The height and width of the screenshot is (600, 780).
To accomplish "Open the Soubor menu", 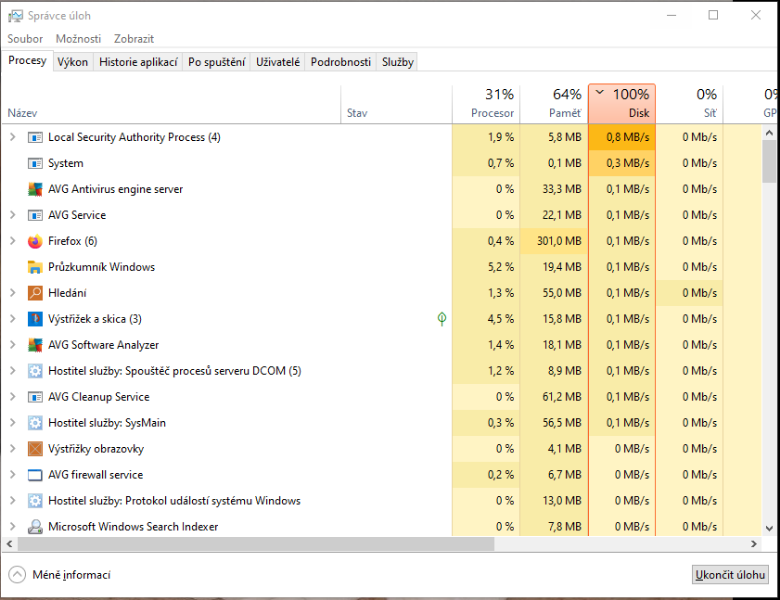I will 25,39.
